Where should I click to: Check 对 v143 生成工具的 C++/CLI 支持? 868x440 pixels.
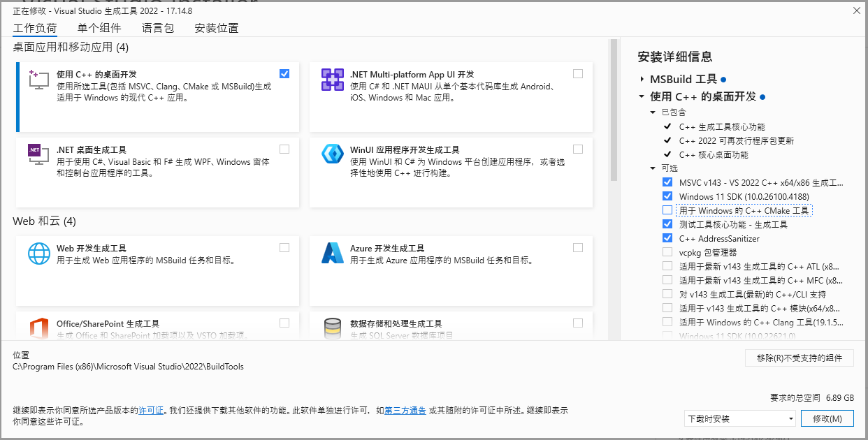pos(667,294)
